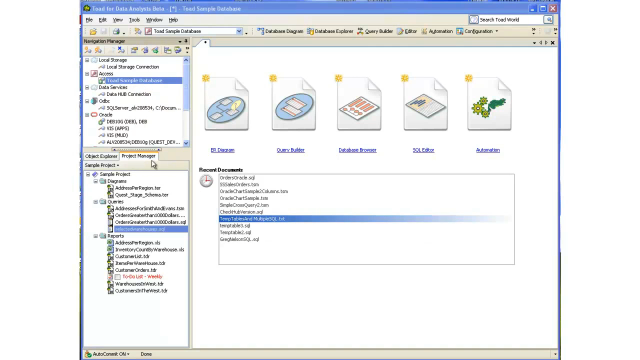640x360 pixels.
Task: Tick the To-Do List - Weekly checkbox
Action: [x=118, y=277]
